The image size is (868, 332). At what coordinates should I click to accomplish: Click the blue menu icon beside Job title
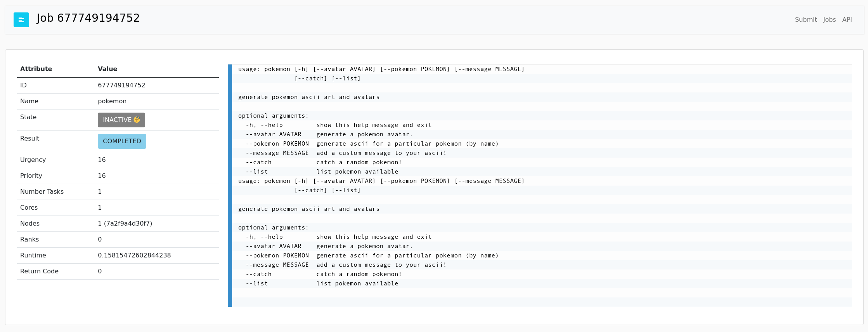point(21,20)
